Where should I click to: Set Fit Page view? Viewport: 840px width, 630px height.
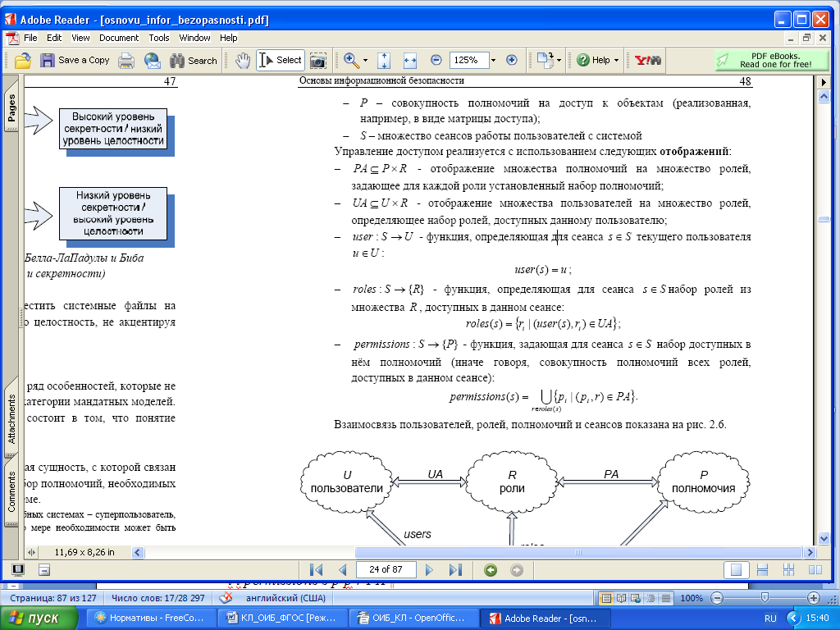pyautogui.click(x=384, y=61)
